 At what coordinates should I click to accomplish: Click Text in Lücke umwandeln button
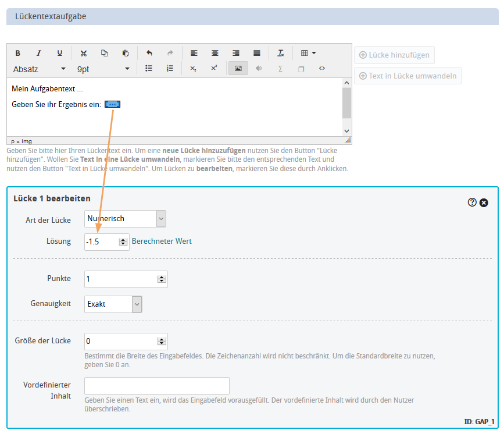(408, 76)
